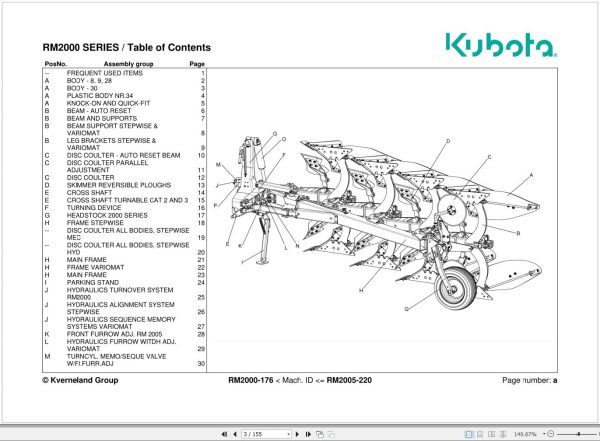Go to the previous page
Screen dimensions: 600x441
click(x=235, y=434)
